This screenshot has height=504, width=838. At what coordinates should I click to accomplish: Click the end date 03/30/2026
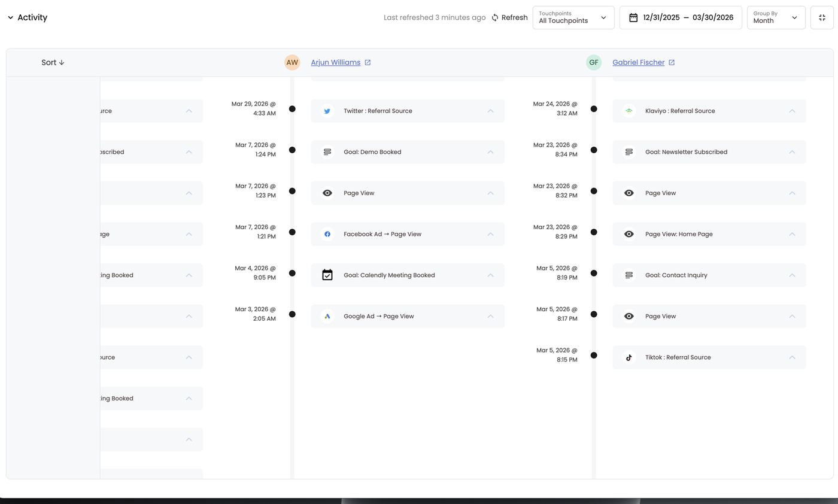point(713,17)
